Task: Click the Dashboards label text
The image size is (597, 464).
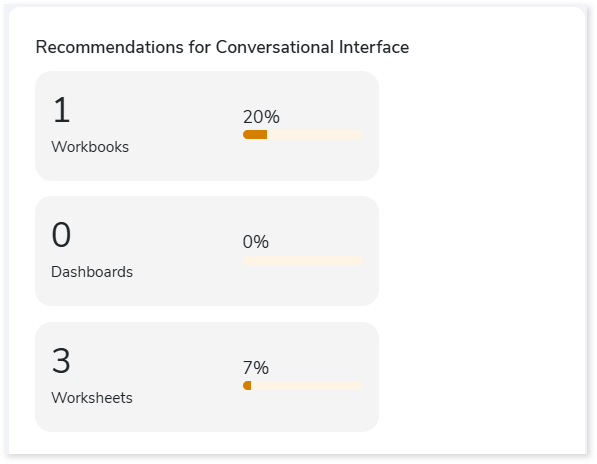Action: pyautogui.click(x=92, y=272)
